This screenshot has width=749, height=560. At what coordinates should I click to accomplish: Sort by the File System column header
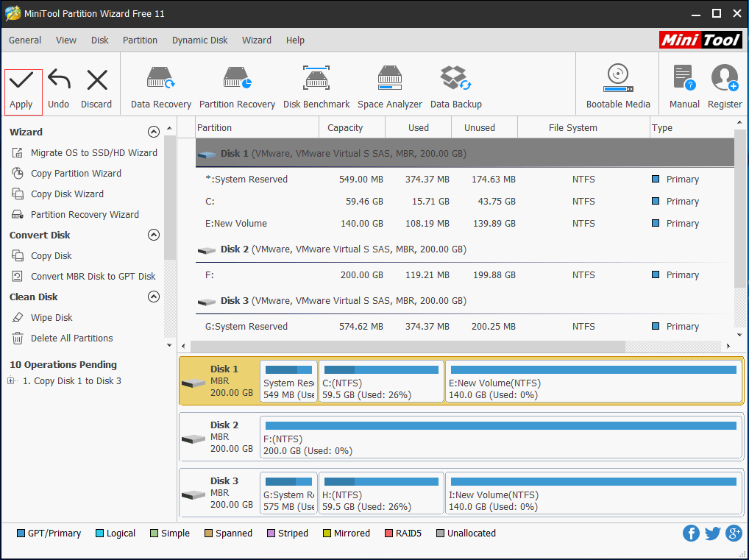583,127
